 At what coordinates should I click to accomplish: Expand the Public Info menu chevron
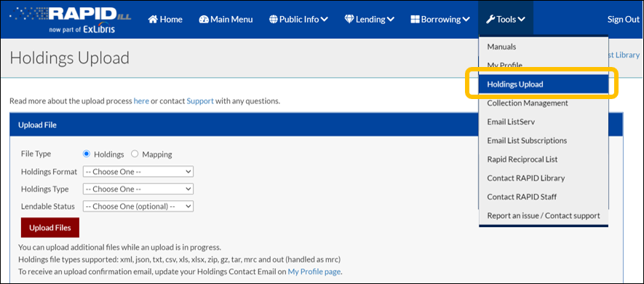(324, 20)
